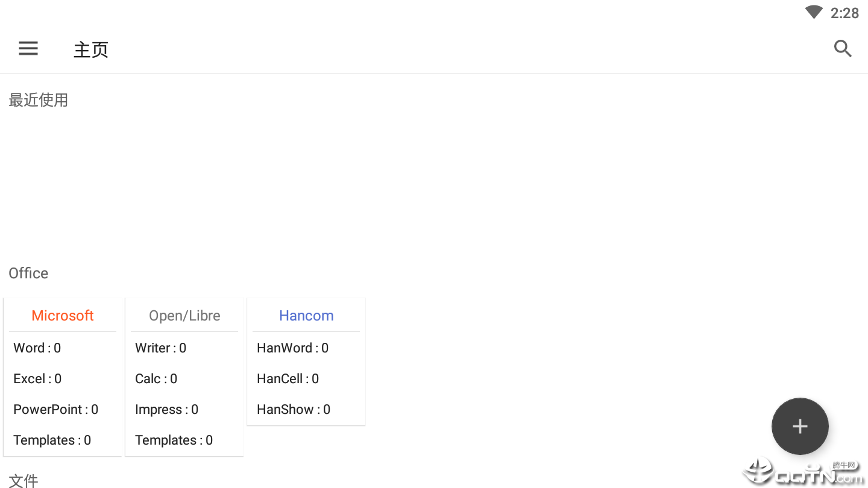Open the Microsoft office category header

click(63, 316)
